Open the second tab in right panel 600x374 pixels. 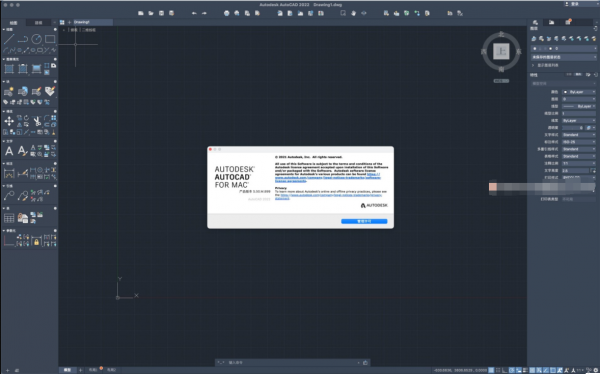pyautogui.click(x=551, y=22)
